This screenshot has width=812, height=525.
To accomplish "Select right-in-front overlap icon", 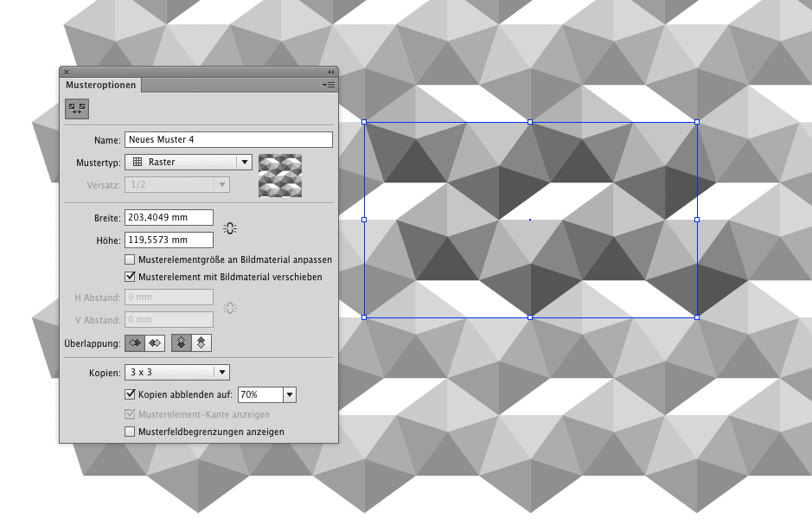I will click(x=155, y=343).
